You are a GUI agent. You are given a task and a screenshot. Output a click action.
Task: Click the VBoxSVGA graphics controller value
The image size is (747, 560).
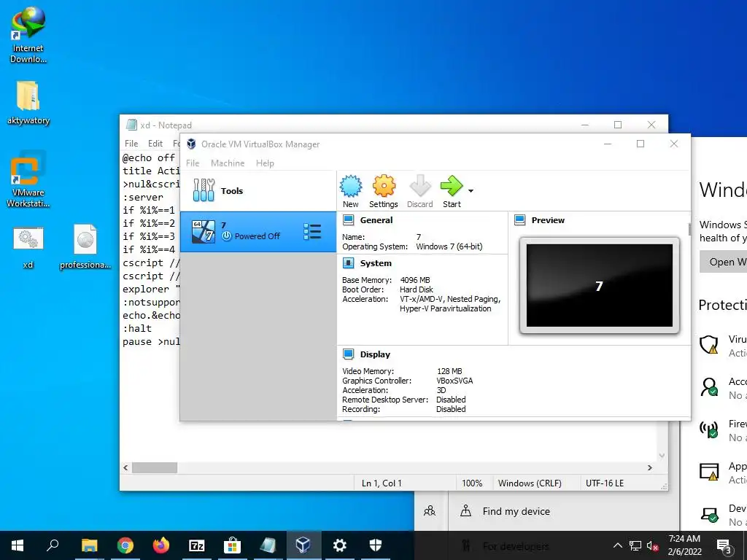coord(454,381)
